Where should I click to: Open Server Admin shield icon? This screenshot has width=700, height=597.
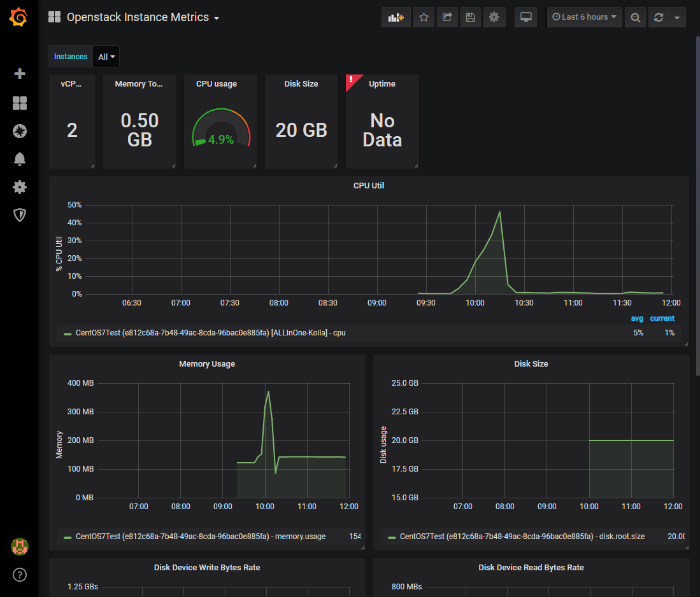[19, 215]
